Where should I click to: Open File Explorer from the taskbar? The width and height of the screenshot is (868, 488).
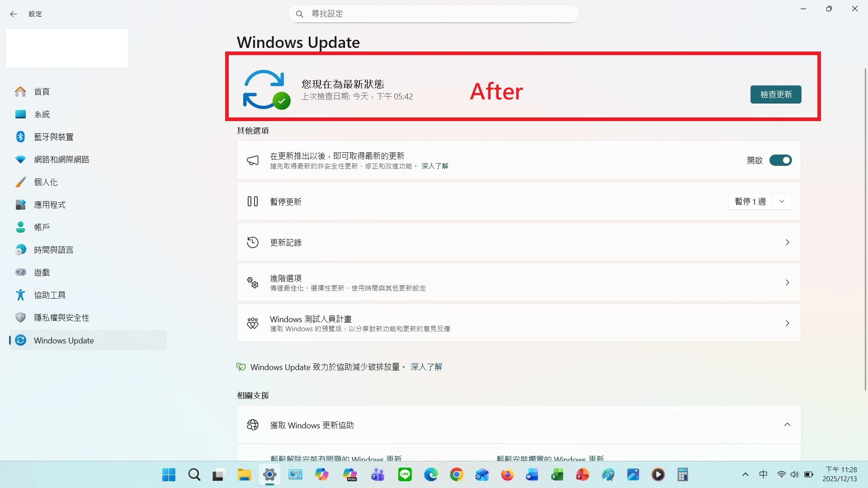(x=244, y=475)
